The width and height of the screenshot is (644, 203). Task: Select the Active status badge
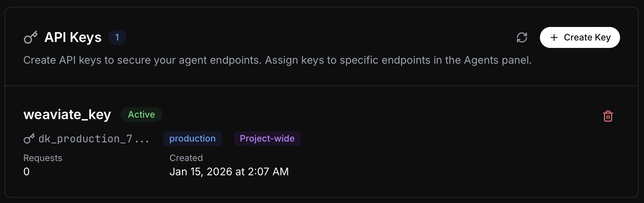pyautogui.click(x=141, y=115)
